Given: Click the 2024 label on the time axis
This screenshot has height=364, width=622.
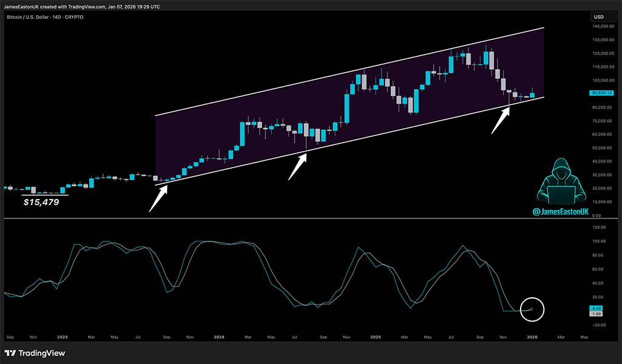Looking at the screenshot, I should [x=219, y=336].
